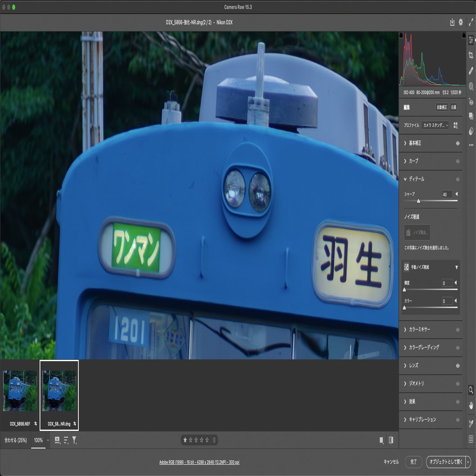The image size is (476, 476).
Task: Open the filmstrip filter funnel icon
Action: 74,440
